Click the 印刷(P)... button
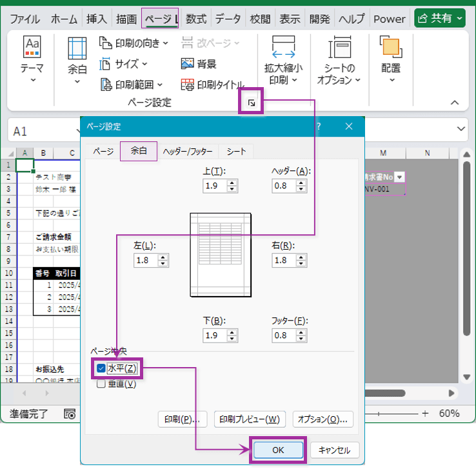 [x=183, y=419]
